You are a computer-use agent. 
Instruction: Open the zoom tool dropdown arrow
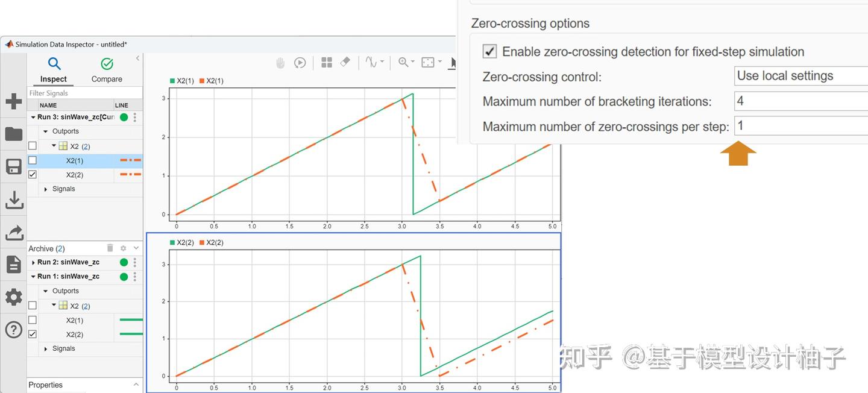click(x=413, y=63)
